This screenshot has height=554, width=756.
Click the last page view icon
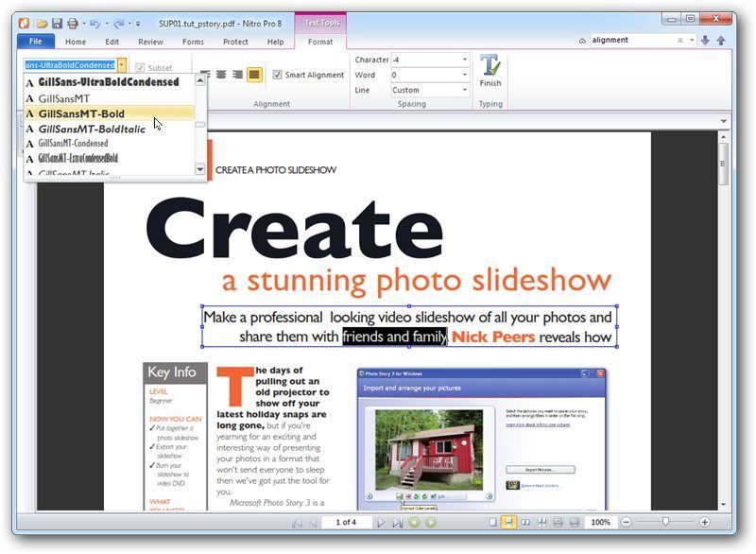(x=575, y=522)
